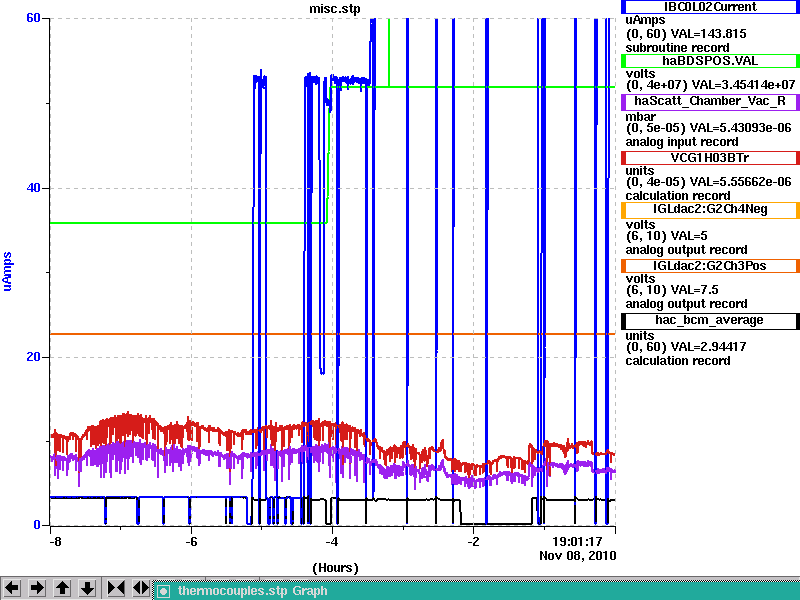The image size is (800, 600).
Task: Click the zoom-in time (inward arrows) button
Action: click(x=116, y=588)
